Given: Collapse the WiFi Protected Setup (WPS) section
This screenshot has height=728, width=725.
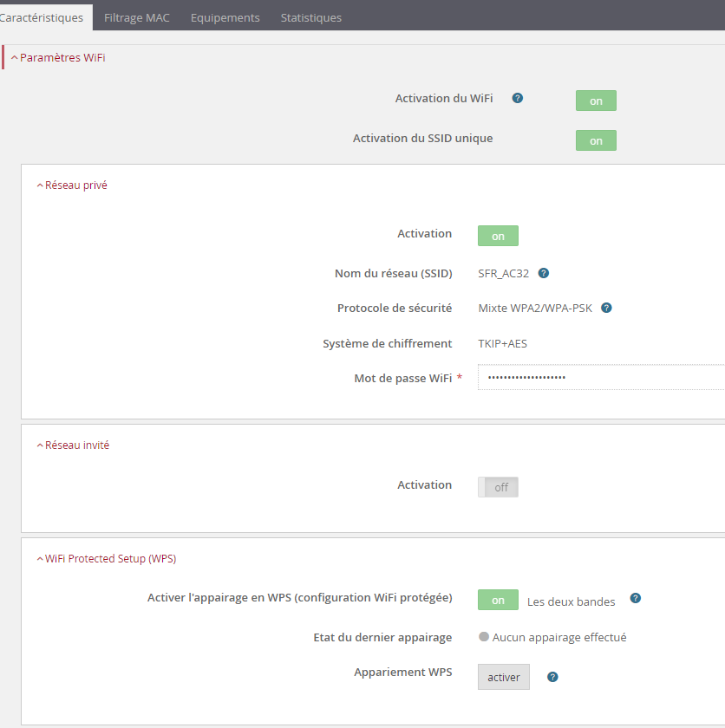Looking at the screenshot, I should click(x=106, y=559).
